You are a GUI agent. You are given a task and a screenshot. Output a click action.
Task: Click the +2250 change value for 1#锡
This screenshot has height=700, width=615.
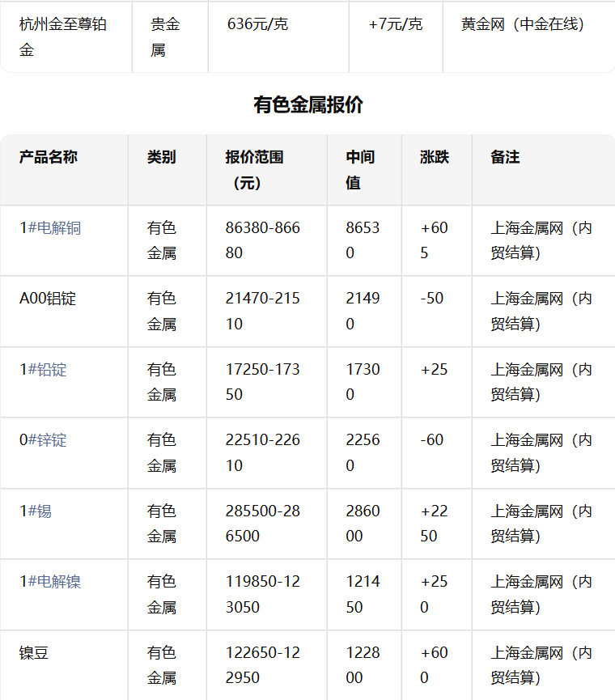(x=434, y=524)
